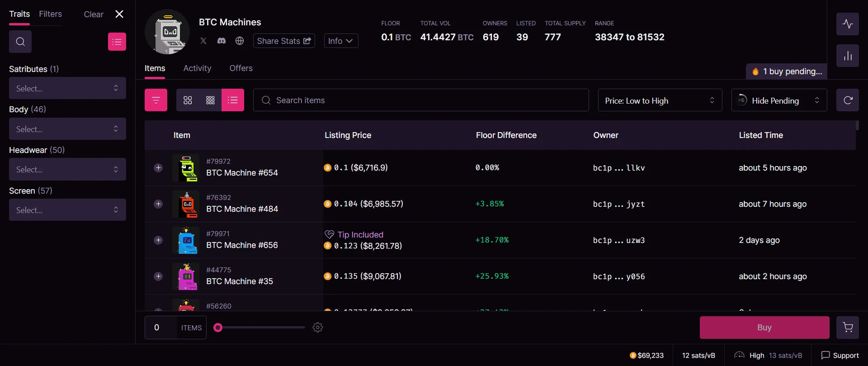Click the Listing Price column header
Screen dimensions: 868x366
tap(348, 135)
